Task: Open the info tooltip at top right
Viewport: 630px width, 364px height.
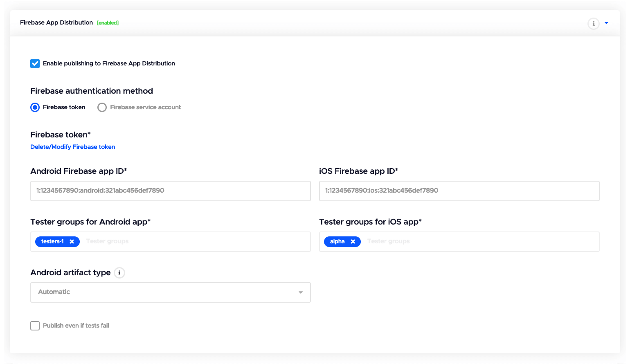Action: tap(594, 24)
